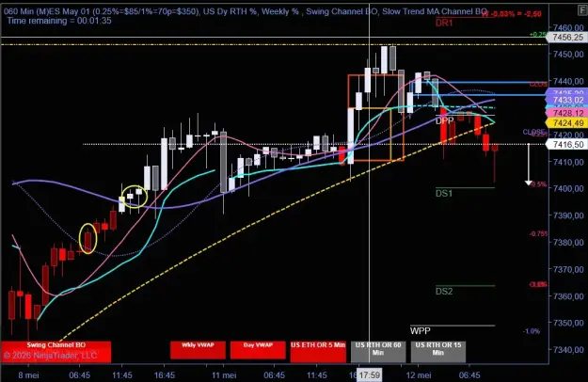Toggle the Swing Channel BO button
Image resolution: width=588 pixels, height=382 pixels.
[56, 352]
